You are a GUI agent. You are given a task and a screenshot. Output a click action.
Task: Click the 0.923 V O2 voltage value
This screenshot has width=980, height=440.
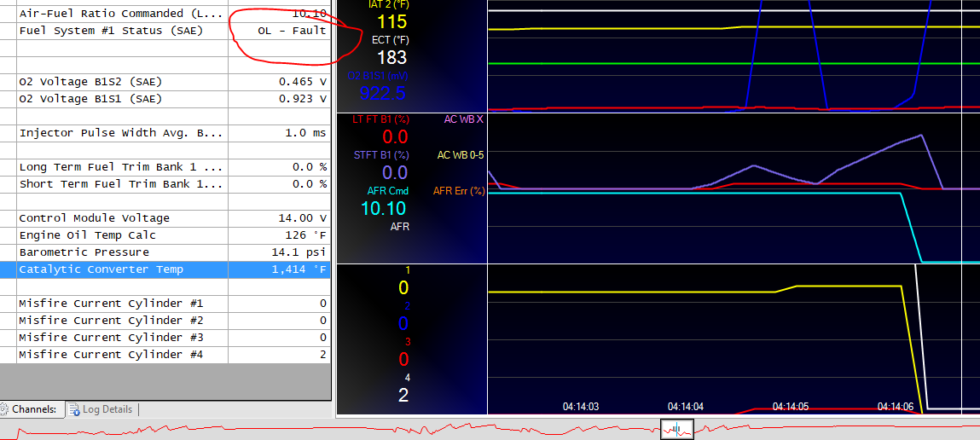tap(303, 99)
